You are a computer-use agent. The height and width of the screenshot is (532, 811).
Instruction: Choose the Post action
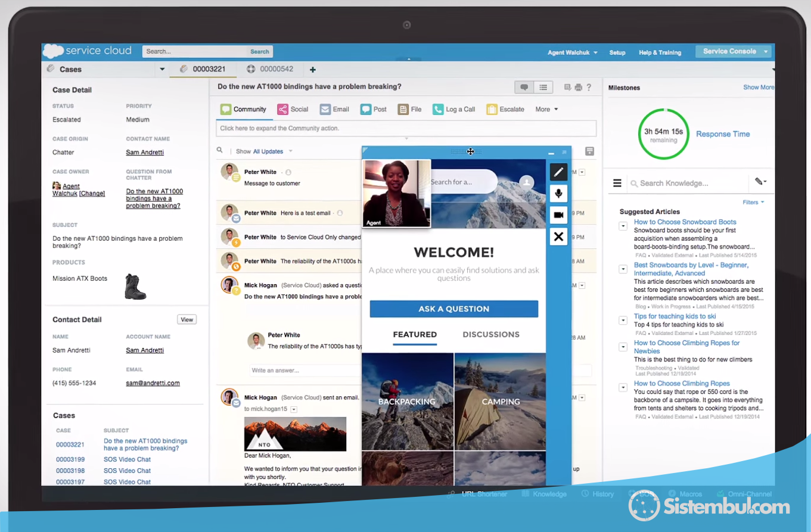point(373,110)
